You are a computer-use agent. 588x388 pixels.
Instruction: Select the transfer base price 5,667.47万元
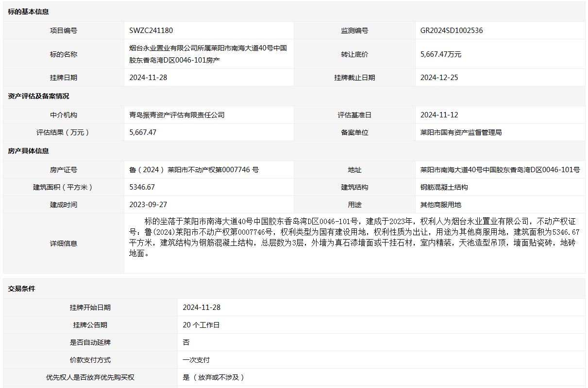click(x=441, y=54)
